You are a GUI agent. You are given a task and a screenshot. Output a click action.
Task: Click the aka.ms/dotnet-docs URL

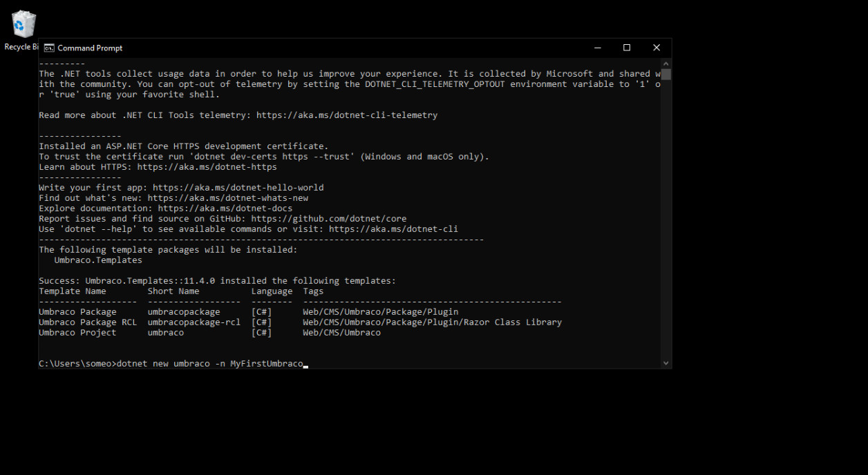(x=225, y=209)
